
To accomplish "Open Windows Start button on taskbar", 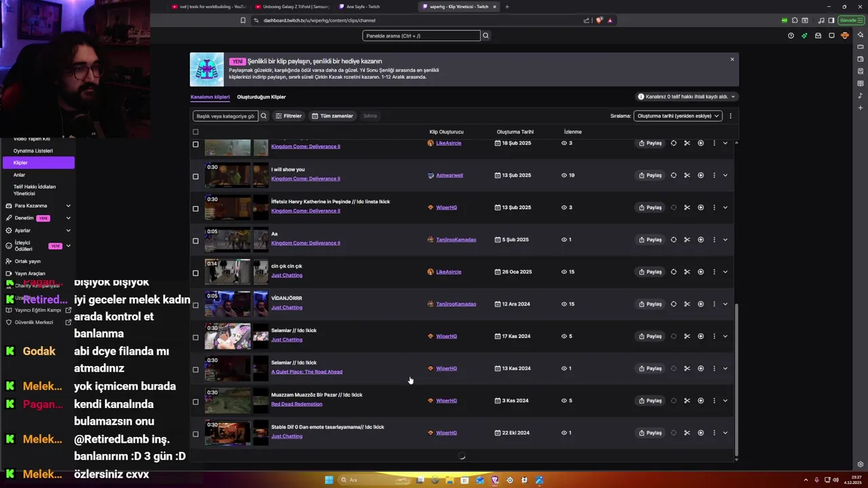I will point(329,480).
